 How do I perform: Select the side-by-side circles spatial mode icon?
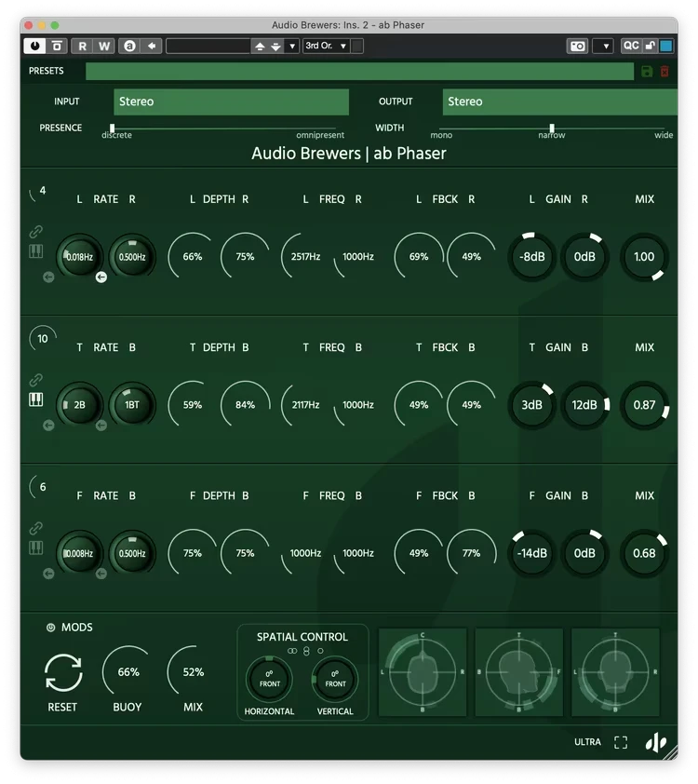point(292,651)
